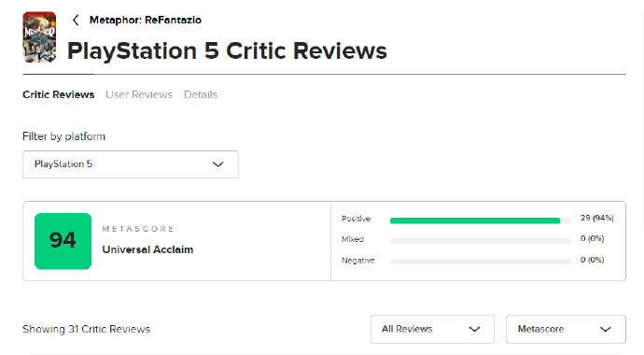This screenshot has width=644, height=355.
Task: Click the Negative label in score breakdown
Action: point(358,261)
